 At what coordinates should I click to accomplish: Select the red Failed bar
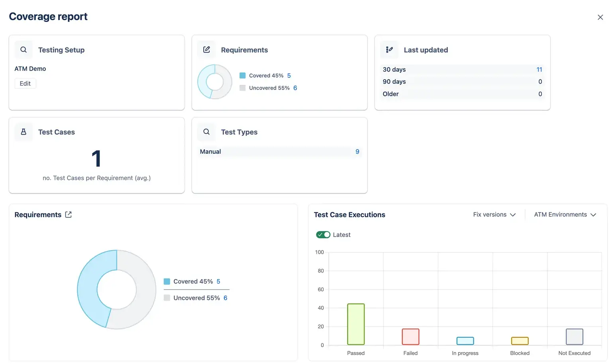[410, 337]
